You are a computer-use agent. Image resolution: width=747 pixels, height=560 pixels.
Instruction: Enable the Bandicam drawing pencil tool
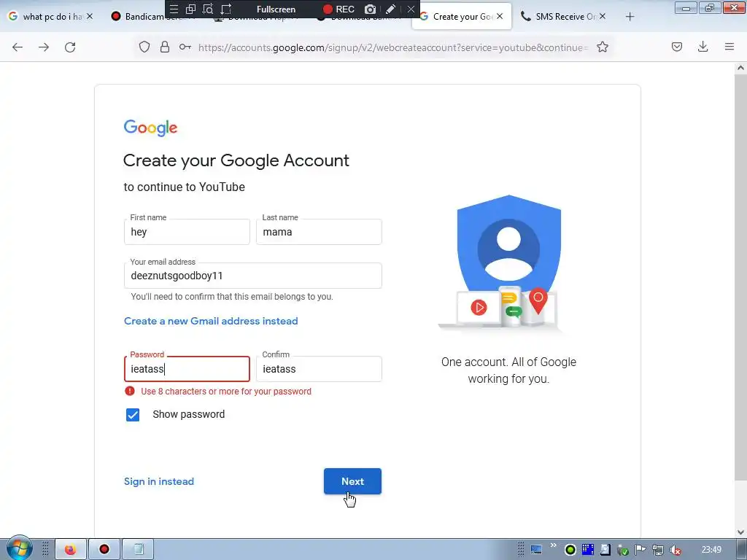point(390,9)
